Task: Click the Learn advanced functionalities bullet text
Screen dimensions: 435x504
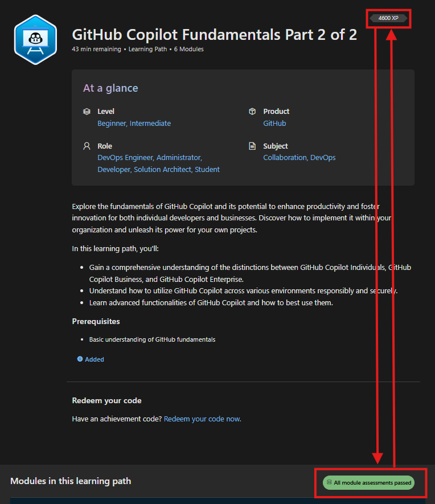Action: point(211,302)
